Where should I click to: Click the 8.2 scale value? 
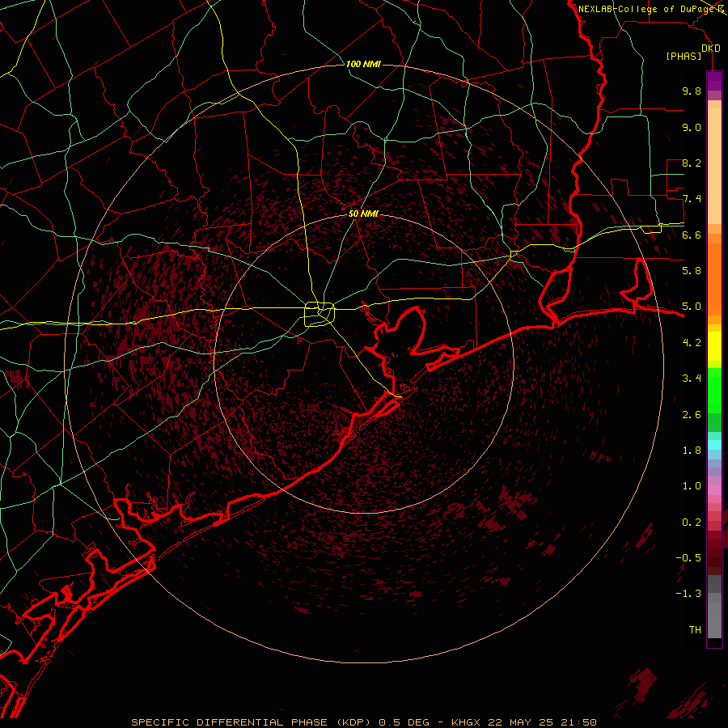692,163
